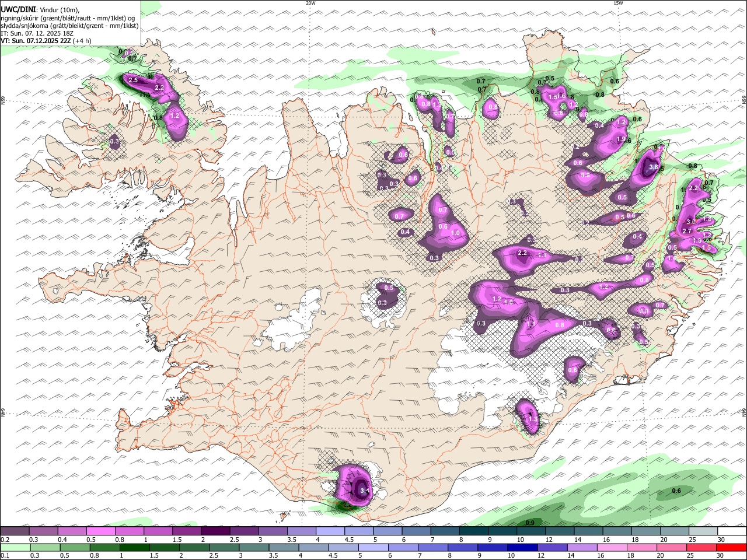Click the 3.8 precipitation value in the northeast

coord(654,167)
